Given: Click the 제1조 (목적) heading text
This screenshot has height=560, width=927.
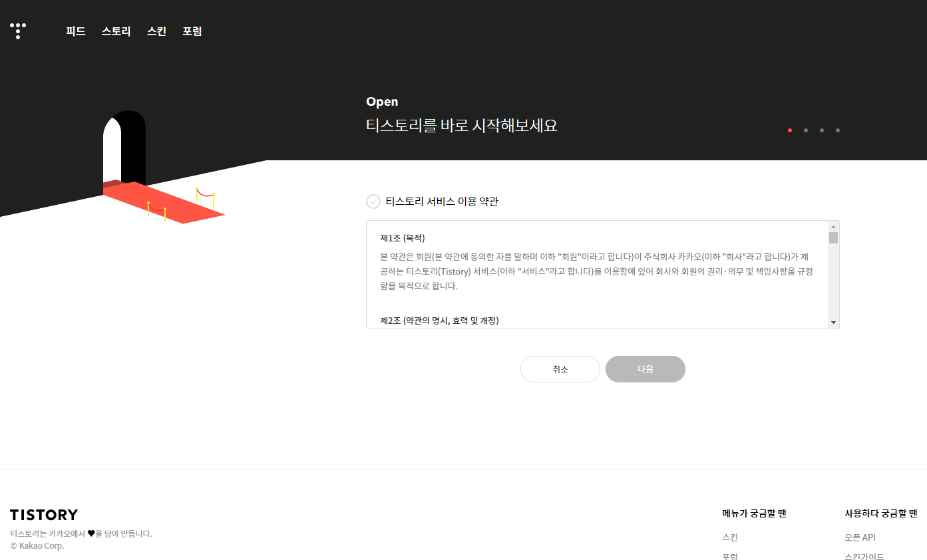Looking at the screenshot, I should (403, 238).
